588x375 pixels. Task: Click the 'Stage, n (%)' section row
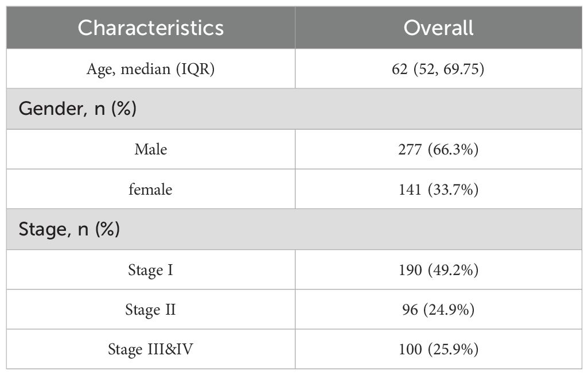70,229
